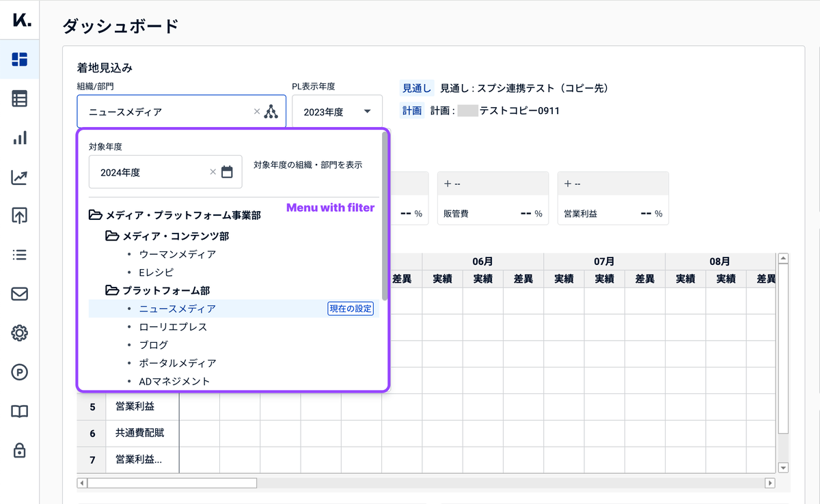Select ウーマンメディア in the tree
This screenshot has width=820, height=504.
click(x=177, y=254)
